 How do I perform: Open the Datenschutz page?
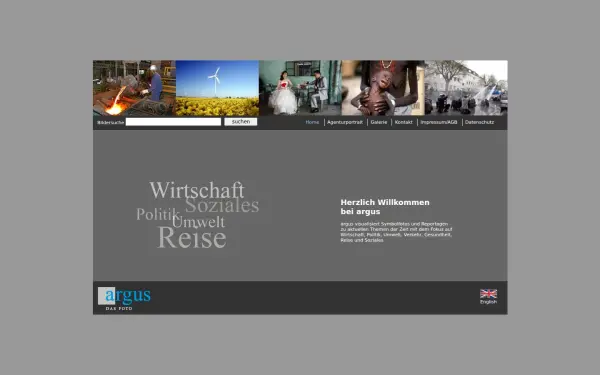click(x=479, y=122)
